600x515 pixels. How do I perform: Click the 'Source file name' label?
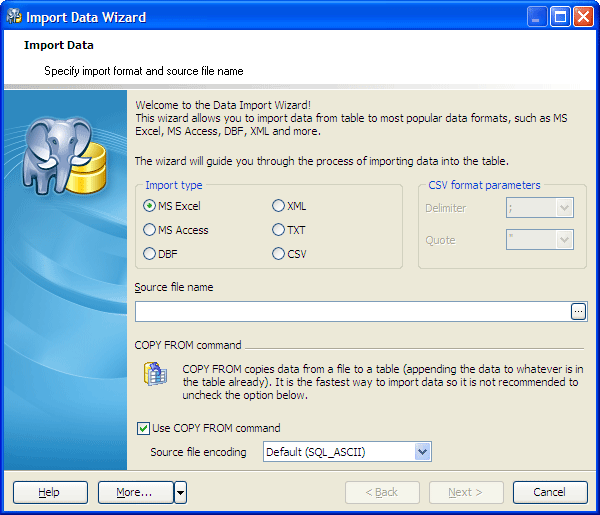click(x=174, y=287)
